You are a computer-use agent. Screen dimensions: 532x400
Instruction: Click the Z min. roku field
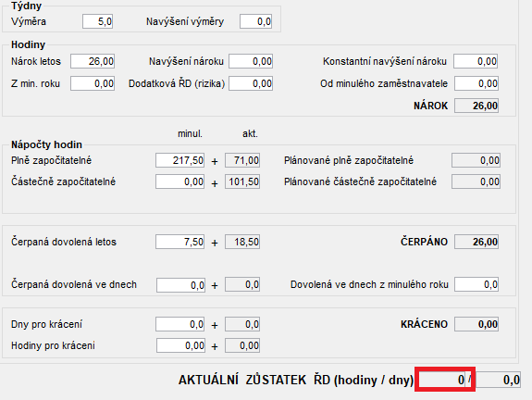click(93, 83)
